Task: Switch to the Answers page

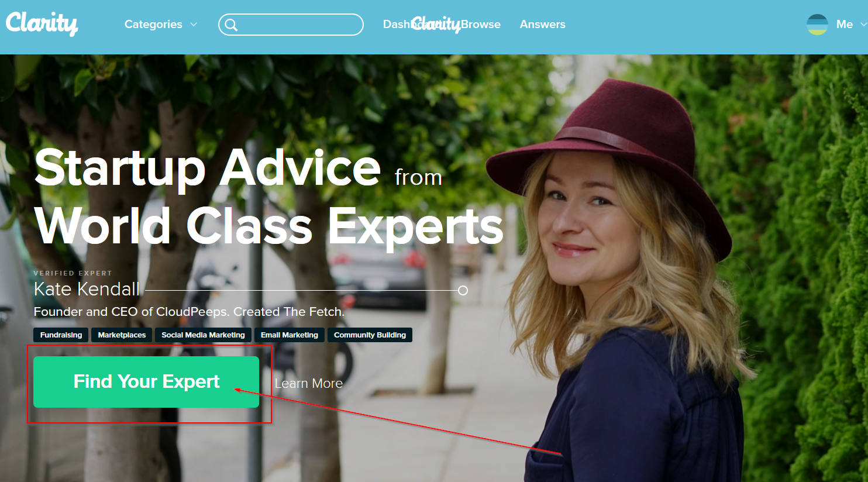Action: (543, 25)
